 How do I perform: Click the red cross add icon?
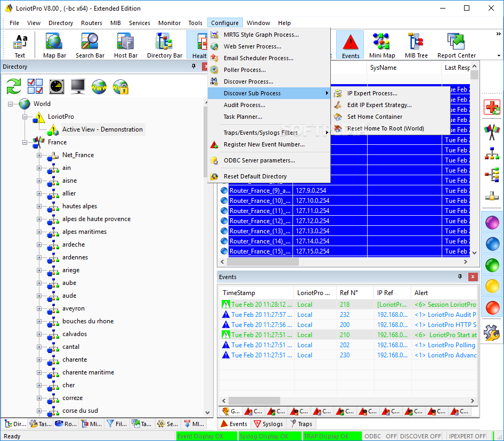492,107
